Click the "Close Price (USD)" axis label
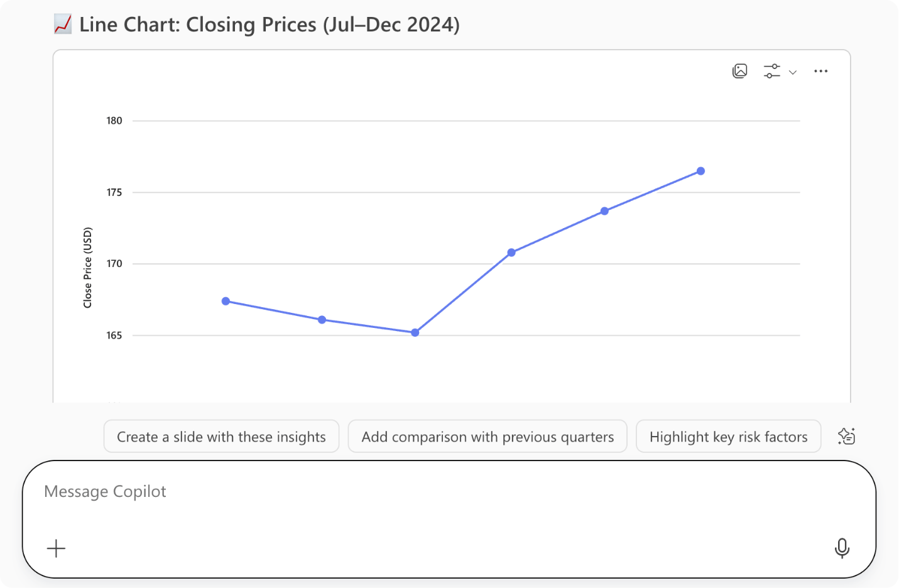This screenshot has width=899, height=588. (88, 268)
